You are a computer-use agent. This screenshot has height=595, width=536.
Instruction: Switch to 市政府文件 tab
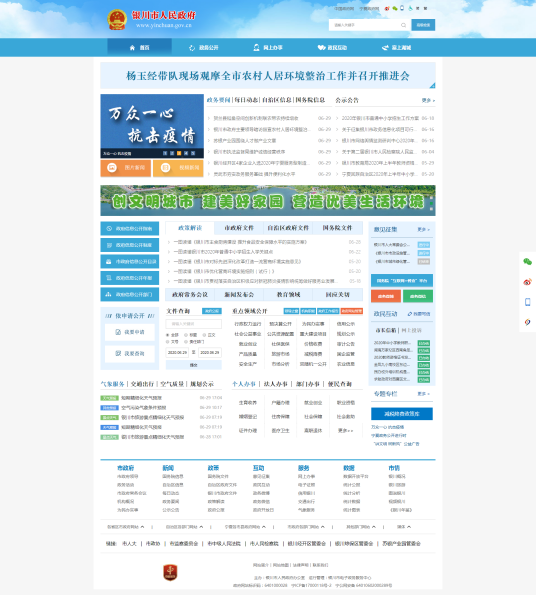coord(239,228)
